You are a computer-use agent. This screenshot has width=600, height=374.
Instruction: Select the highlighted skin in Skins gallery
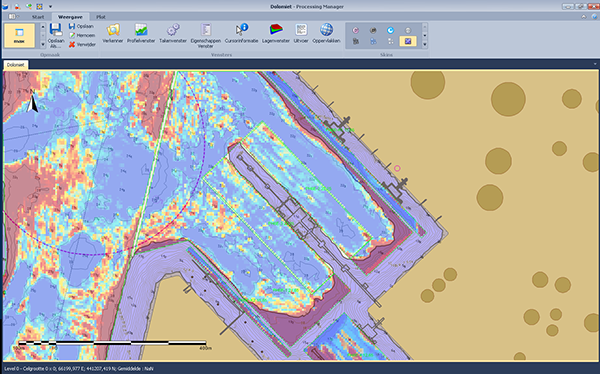pos(408,41)
